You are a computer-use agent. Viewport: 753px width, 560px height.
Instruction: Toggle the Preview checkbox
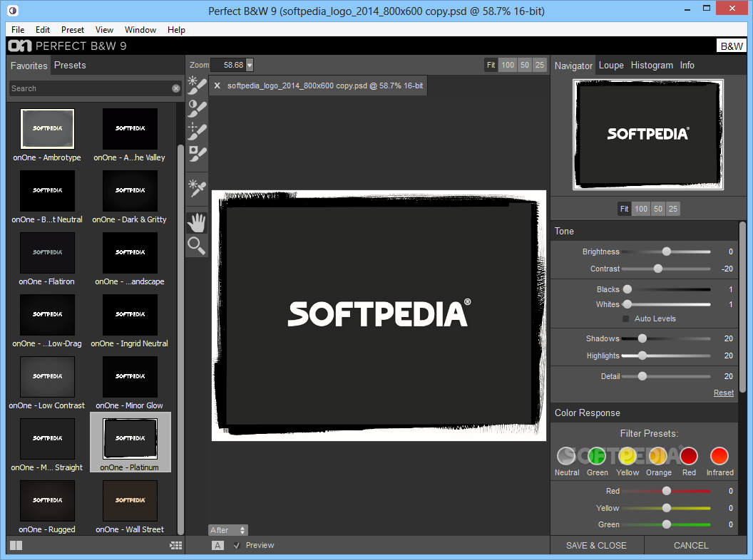pos(236,545)
